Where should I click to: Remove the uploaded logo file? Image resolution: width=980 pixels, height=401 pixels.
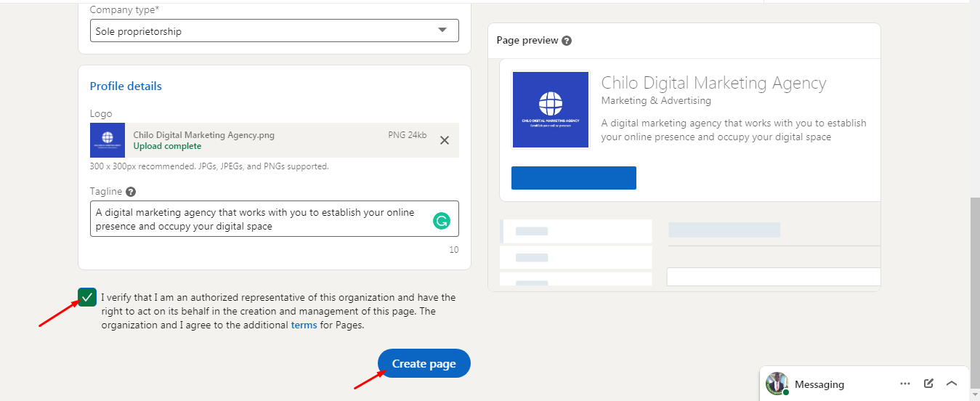[445, 140]
